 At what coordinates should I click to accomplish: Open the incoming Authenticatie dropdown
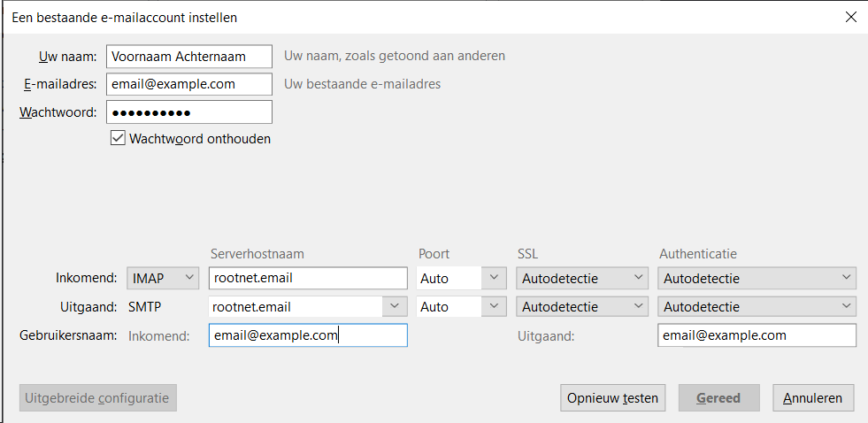pyautogui.click(x=757, y=278)
